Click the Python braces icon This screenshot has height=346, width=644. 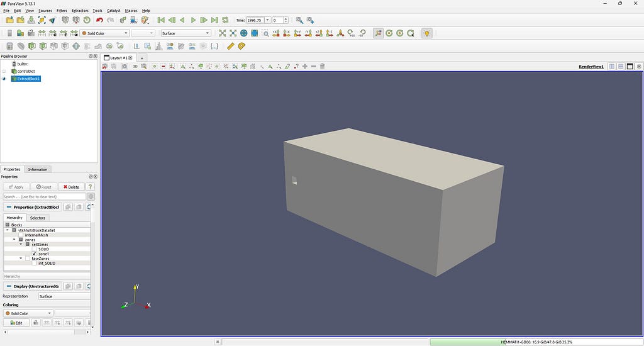(214, 46)
